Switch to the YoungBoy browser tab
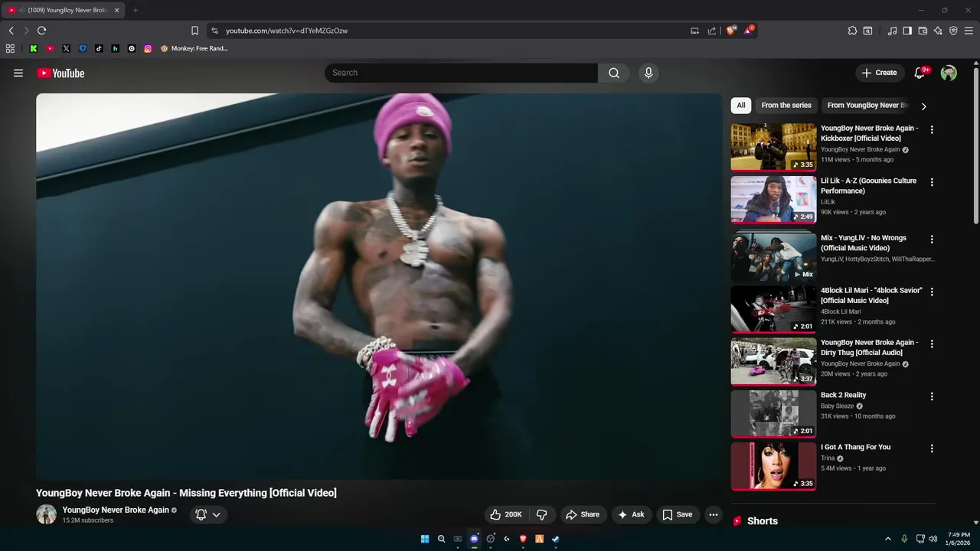The width and height of the screenshot is (980, 551). point(63,10)
